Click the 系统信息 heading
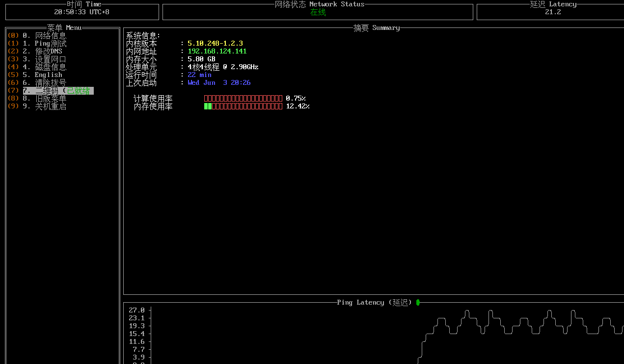 pos(143,35)
